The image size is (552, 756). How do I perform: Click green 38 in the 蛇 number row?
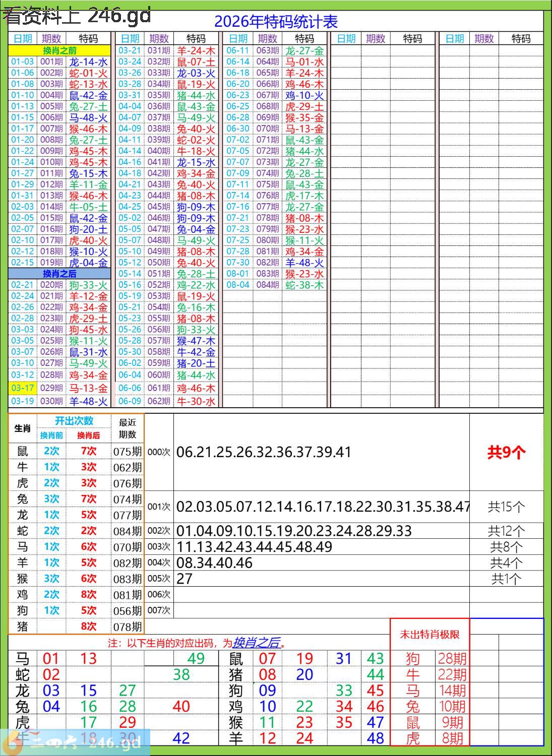coord(181,674)
